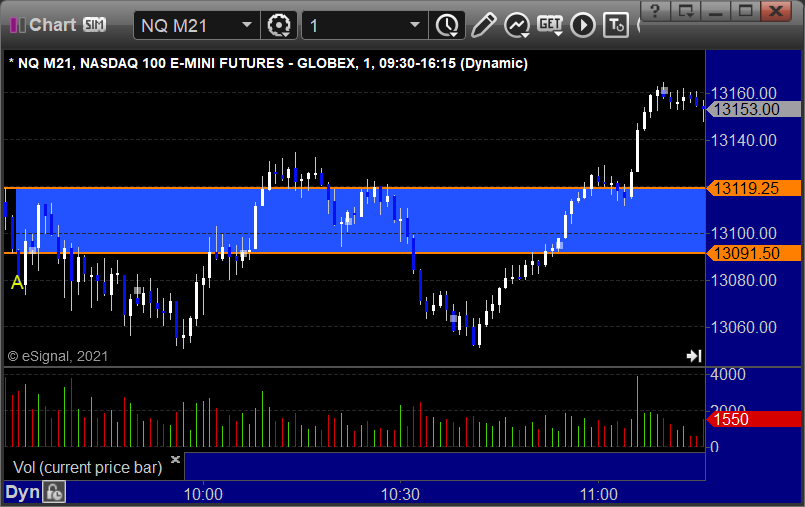The width and height of the screenshot is (805, 507).
Task: Toggle the lock icon beside Dyn
Action: pos(54,493)
